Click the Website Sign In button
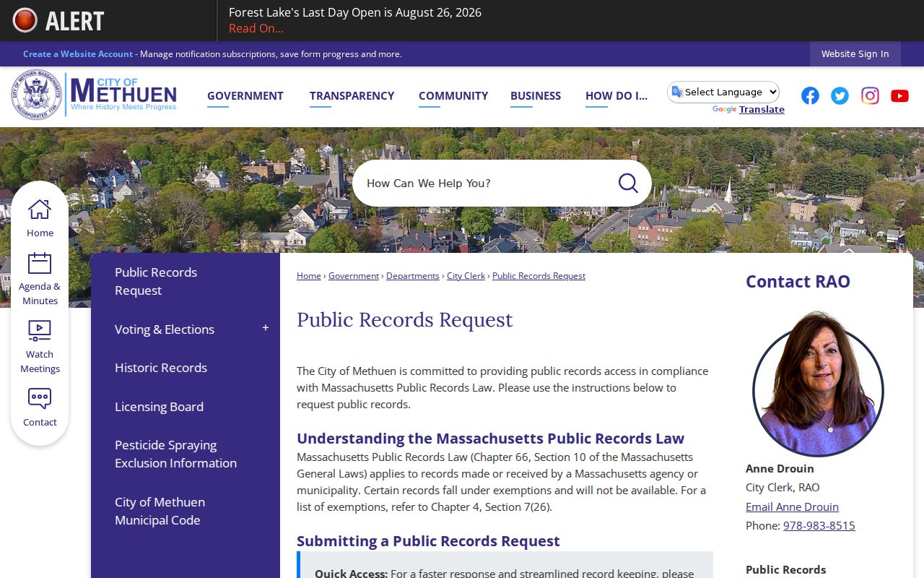The image size is (924, 578). [855, 54]
